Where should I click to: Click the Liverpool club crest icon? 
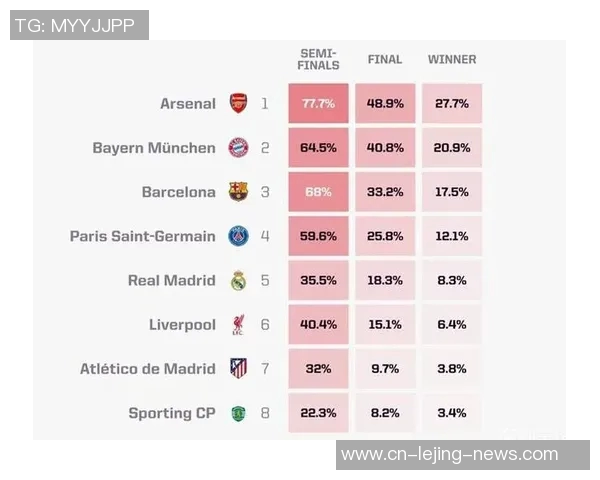click(x=238, y=325)
